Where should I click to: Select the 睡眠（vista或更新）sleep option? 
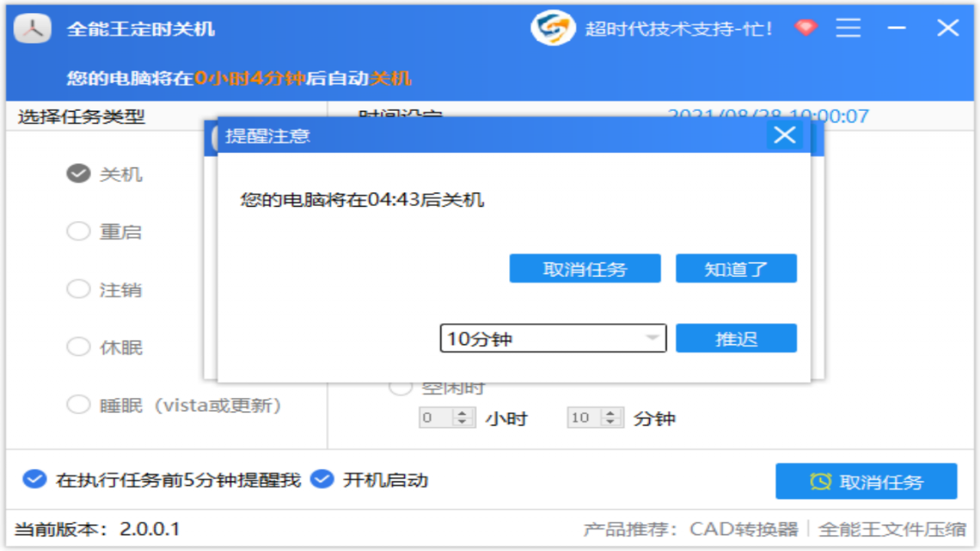[77, 404]
